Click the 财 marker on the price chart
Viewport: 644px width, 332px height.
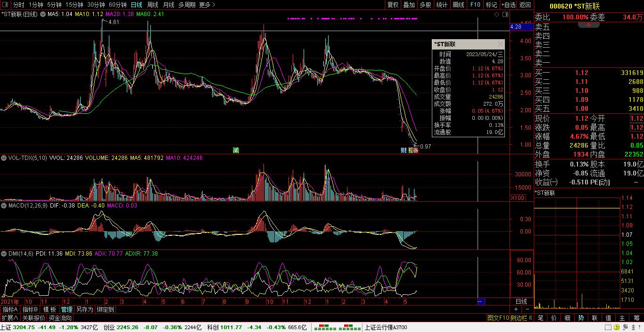(x=404, y=150)
